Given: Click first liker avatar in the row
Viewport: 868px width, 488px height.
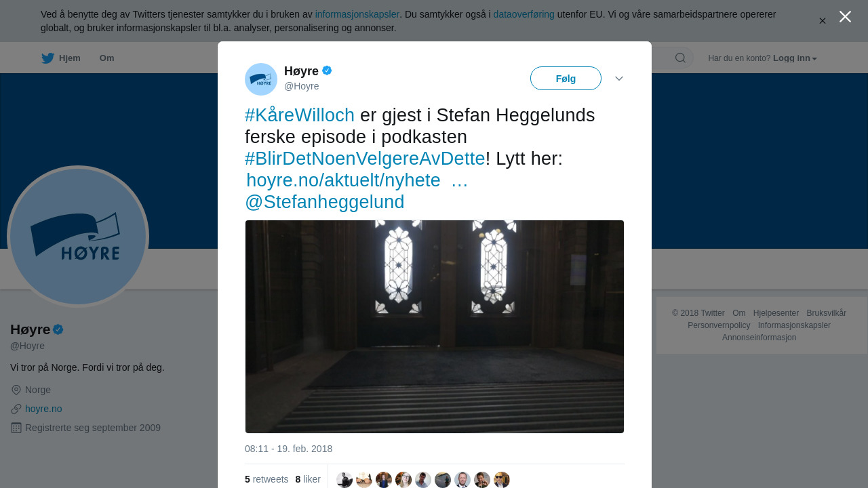Looking at the screenshot, I should pos(344,480).
